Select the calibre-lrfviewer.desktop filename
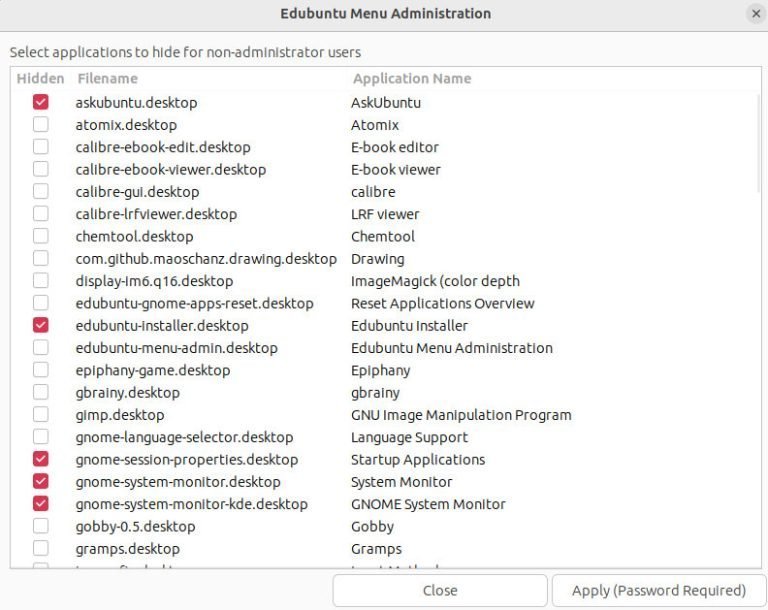The height and width of the screenshot is (610, 768). [x=156, y=214]
